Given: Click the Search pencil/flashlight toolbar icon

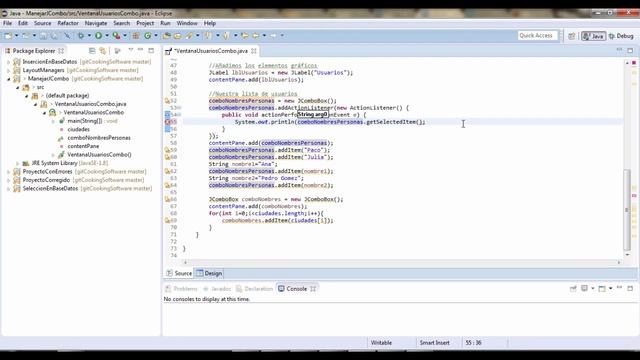Looking at the screenshot, I should pos(189,36).
